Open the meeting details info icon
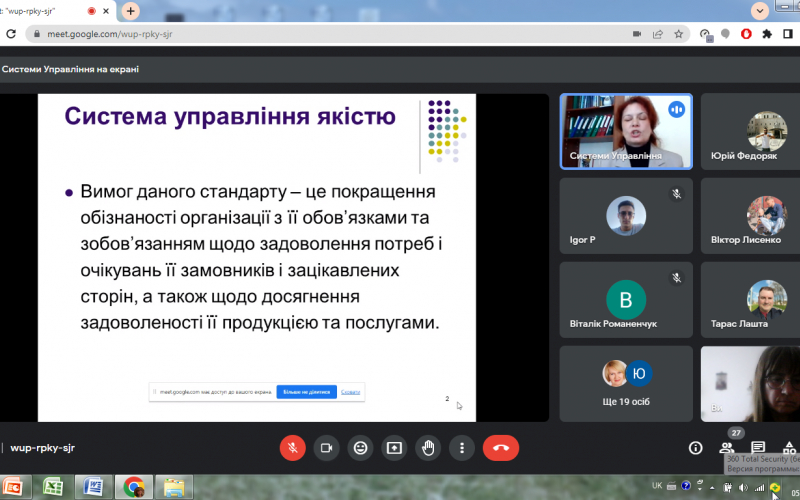Viewport: 800px width, 500px height. (695, 448)
